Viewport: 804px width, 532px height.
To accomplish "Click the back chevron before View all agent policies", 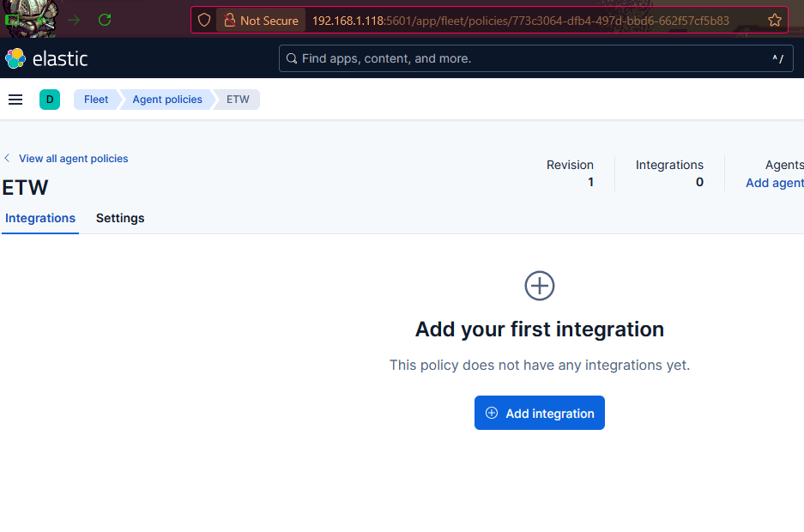I will point(7,158).
